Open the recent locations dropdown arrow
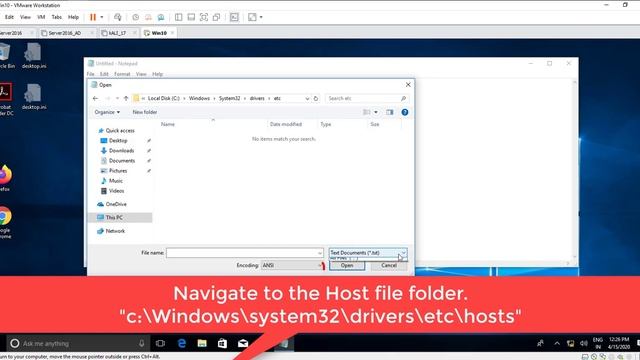 pos(117,98)
